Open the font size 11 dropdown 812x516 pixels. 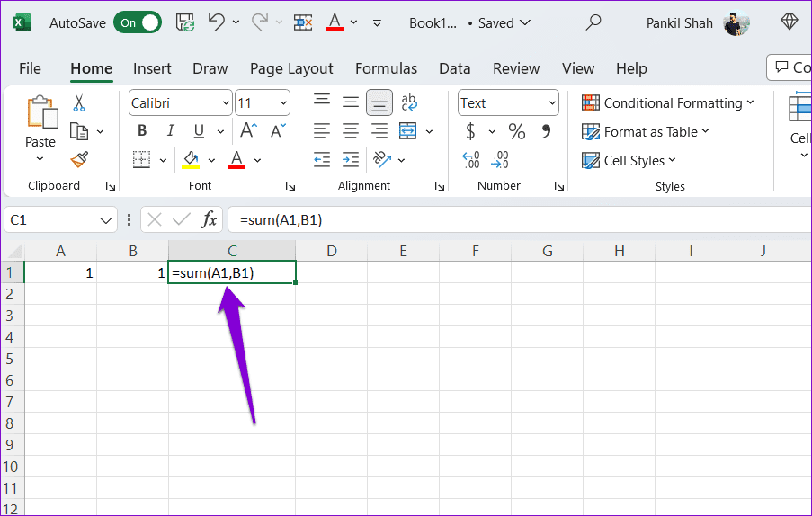tap(283, 103)
